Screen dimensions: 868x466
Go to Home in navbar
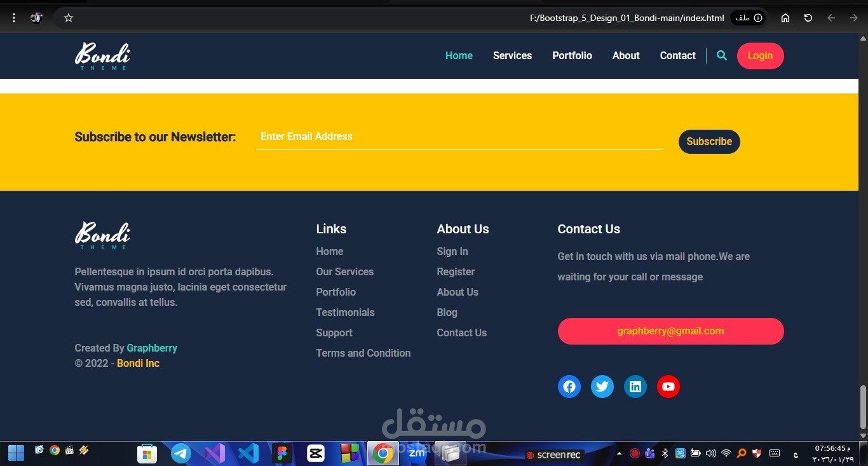coord(459,55)
